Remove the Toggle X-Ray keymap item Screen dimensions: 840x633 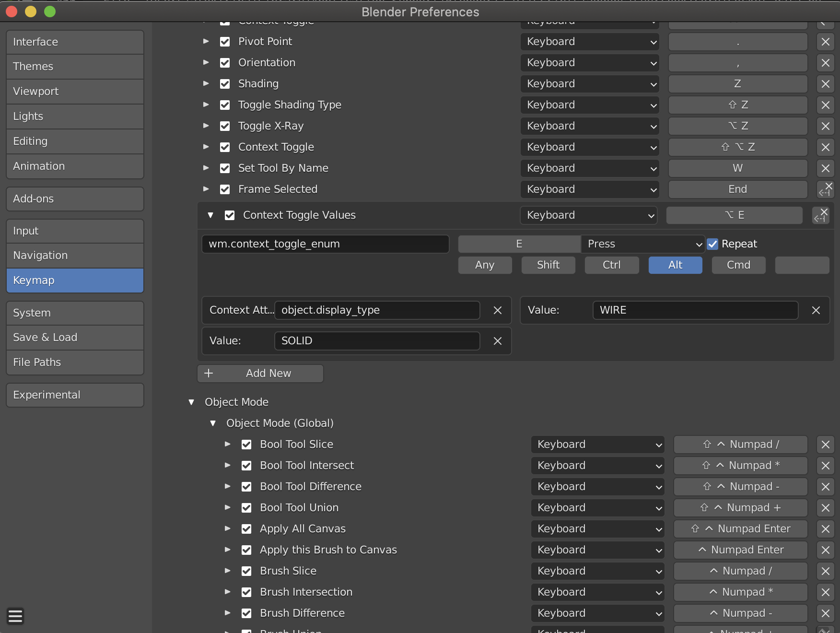(825, 126)
